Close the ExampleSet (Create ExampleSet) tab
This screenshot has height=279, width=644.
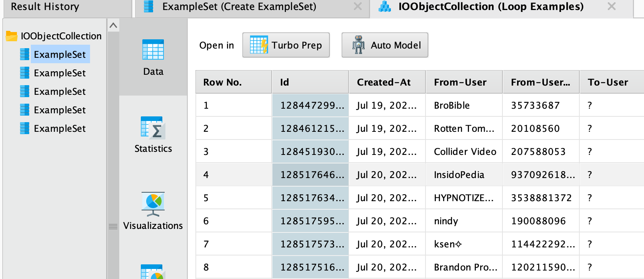tap(358, 7)
